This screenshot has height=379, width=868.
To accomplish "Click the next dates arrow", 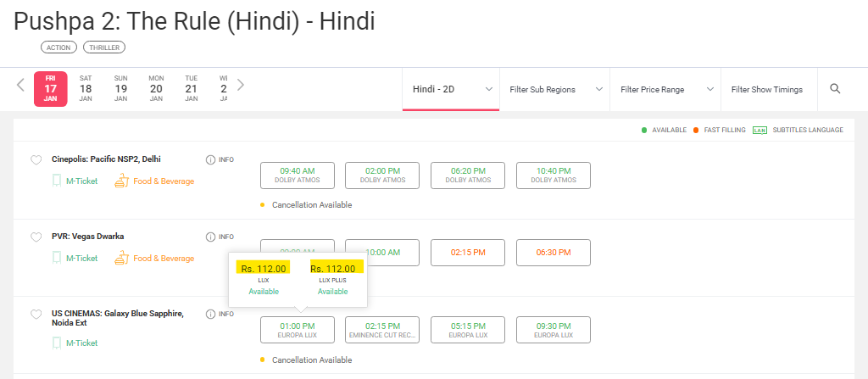I will tap(240, 85).
